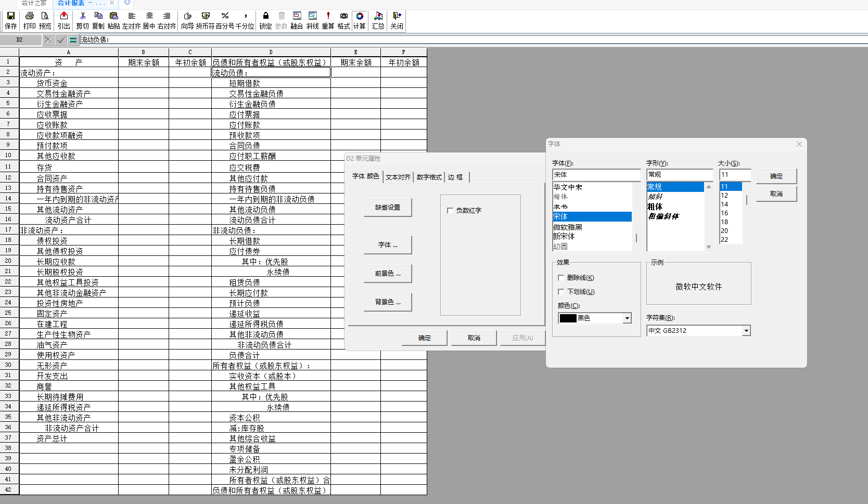Viewport: 868px width, 504px height.
Task: Click the 保存 (Save) toolbar icon
Action: click(x=10, y=20)
